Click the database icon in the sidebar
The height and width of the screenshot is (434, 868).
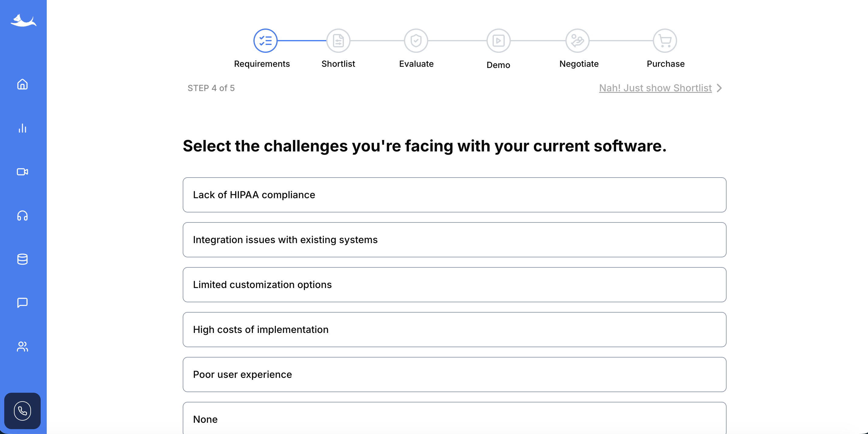pos(22,259)
